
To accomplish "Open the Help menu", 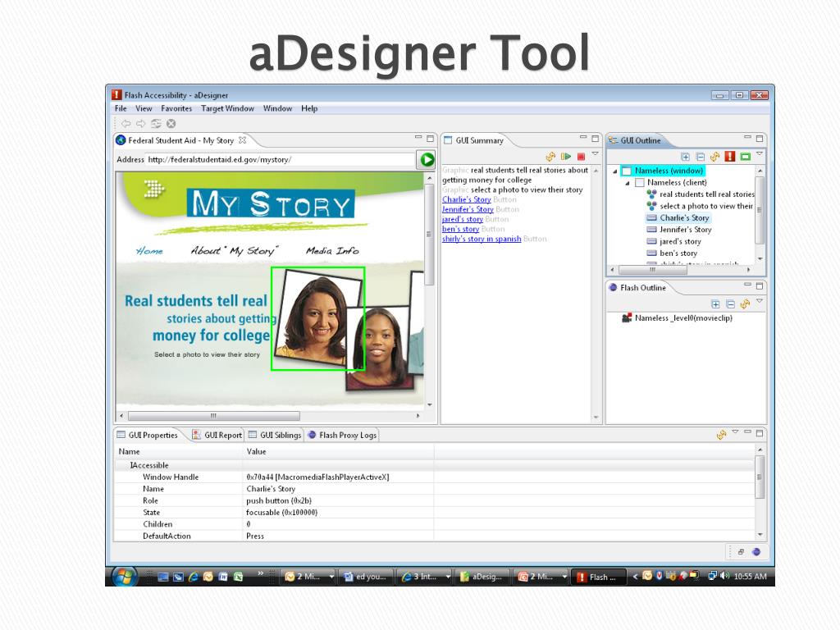I will [x=309, y=108].
